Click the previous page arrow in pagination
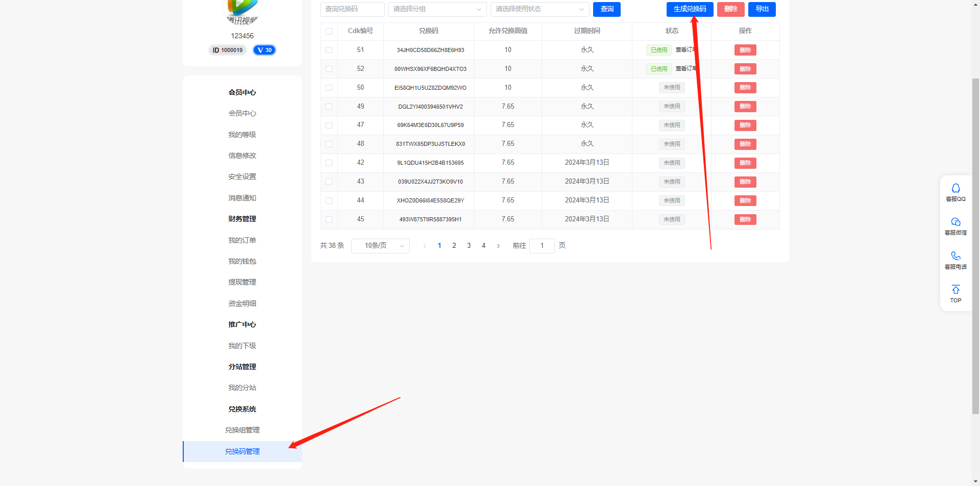This screenshot has height=486, width=980. point(424,246)
